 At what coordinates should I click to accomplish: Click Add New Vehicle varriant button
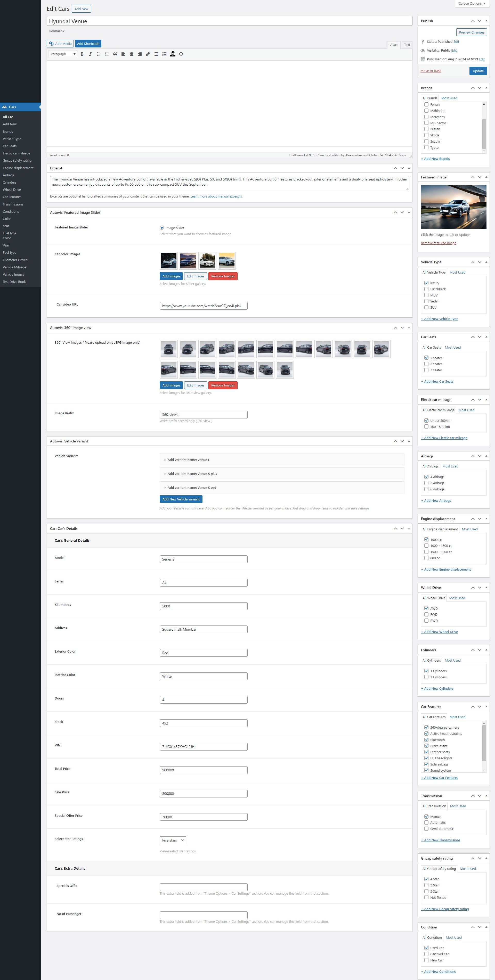point(181,499)
